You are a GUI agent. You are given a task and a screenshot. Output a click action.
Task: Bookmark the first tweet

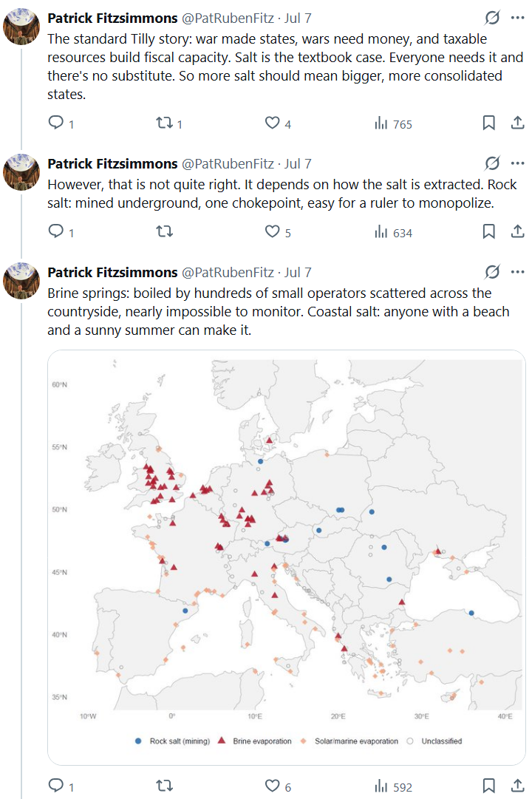[488, 123]
